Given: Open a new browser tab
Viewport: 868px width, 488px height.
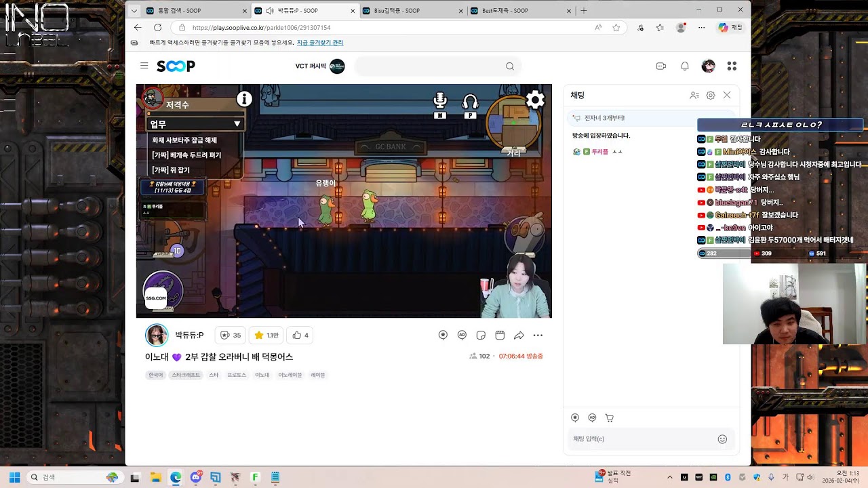Looking at the screenshot, I should (x=583, y=11).
